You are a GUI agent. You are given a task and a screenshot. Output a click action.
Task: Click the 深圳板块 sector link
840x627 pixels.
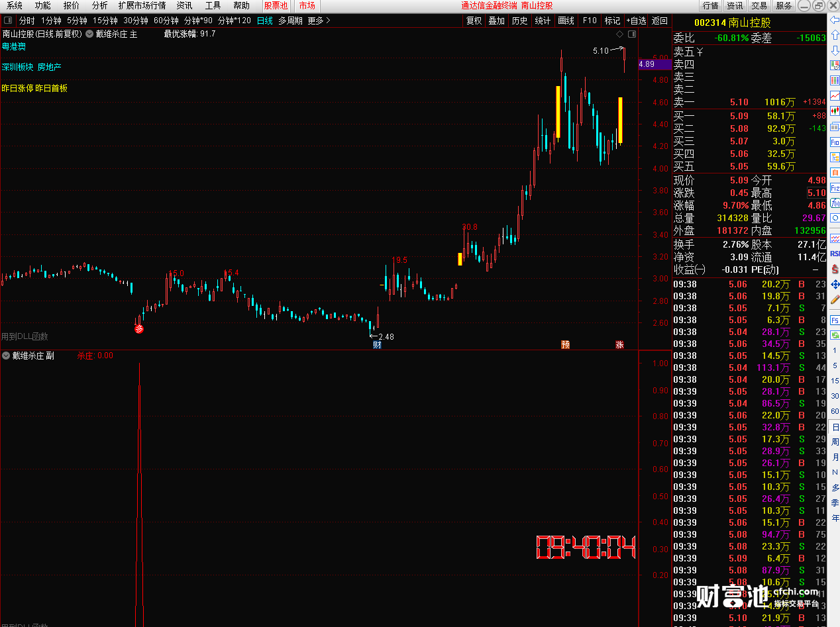click(17, 67)
